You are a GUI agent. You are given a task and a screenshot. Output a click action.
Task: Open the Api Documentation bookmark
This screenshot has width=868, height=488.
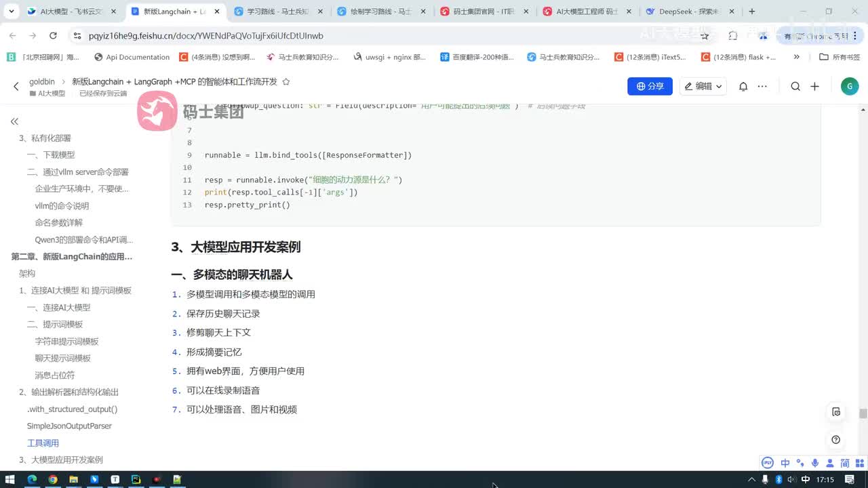pos(132,57)
